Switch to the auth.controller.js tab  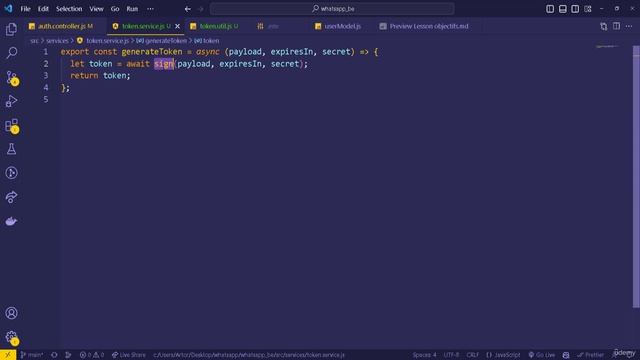click(x=65, y=26)
